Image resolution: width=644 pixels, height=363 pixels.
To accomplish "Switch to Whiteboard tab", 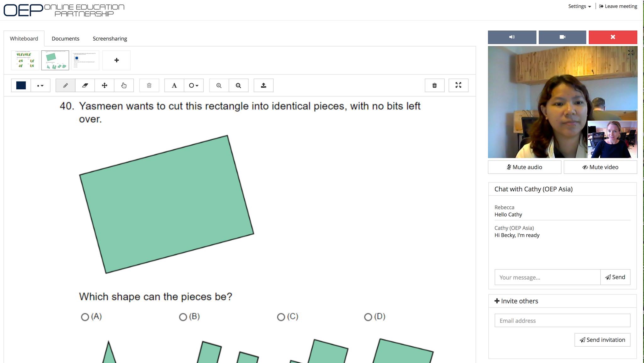I will [x=24, y=38].
